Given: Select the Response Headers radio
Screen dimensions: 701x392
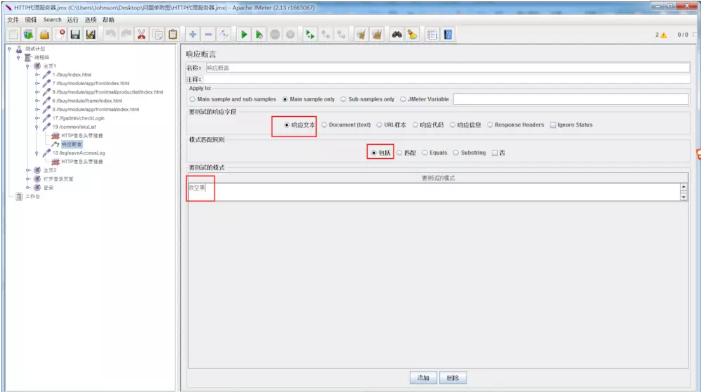Looking at the screenshot, I should [490, 125].
